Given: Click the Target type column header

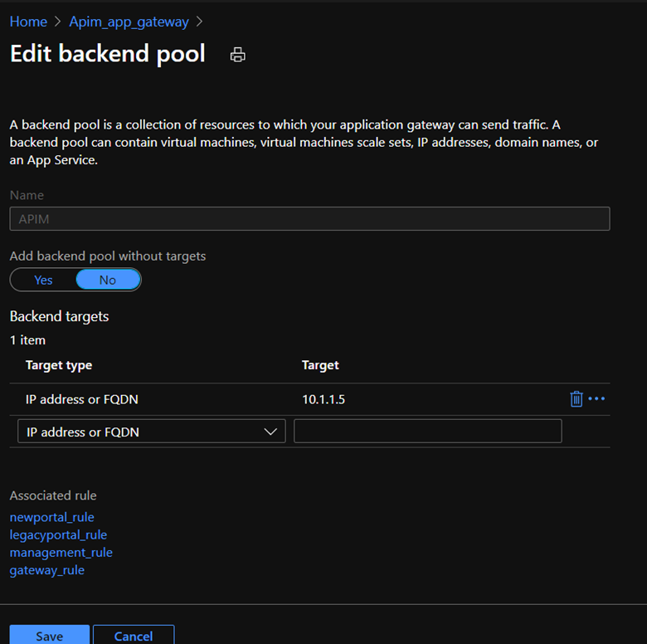Looking at the screenshot, I should 59,365.
